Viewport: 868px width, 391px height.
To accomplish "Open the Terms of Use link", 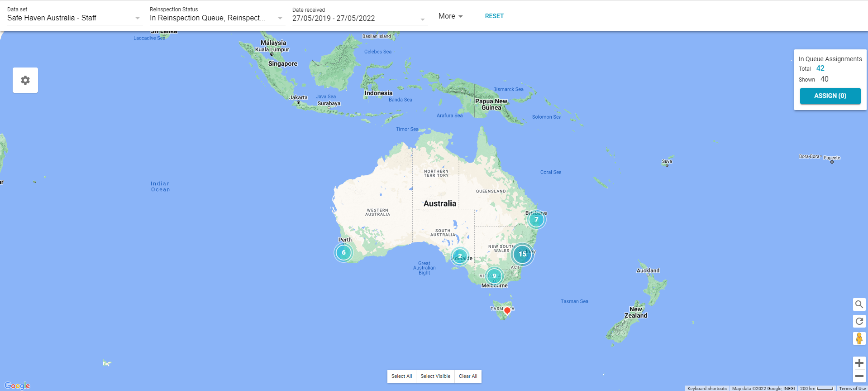I will click(x=853, y=388).
